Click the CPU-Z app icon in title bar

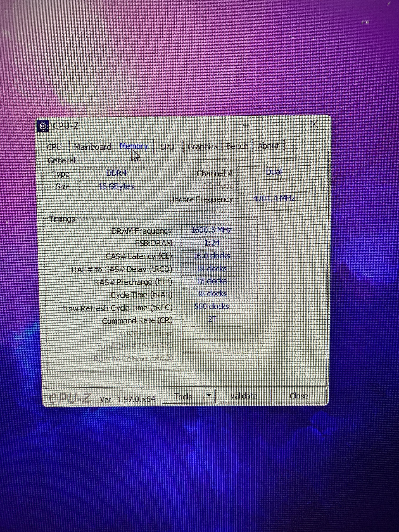(44, 126)
